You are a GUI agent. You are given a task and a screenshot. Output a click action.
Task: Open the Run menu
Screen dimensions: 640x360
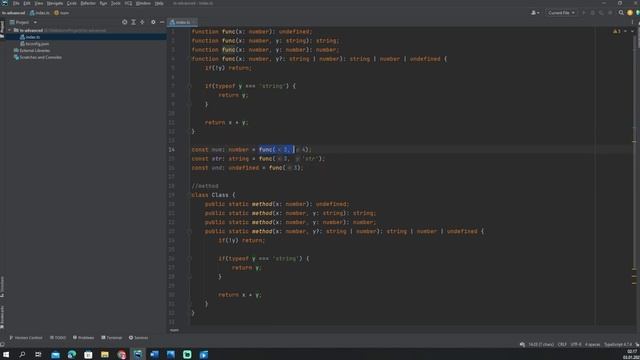click(x=103, y=3)
